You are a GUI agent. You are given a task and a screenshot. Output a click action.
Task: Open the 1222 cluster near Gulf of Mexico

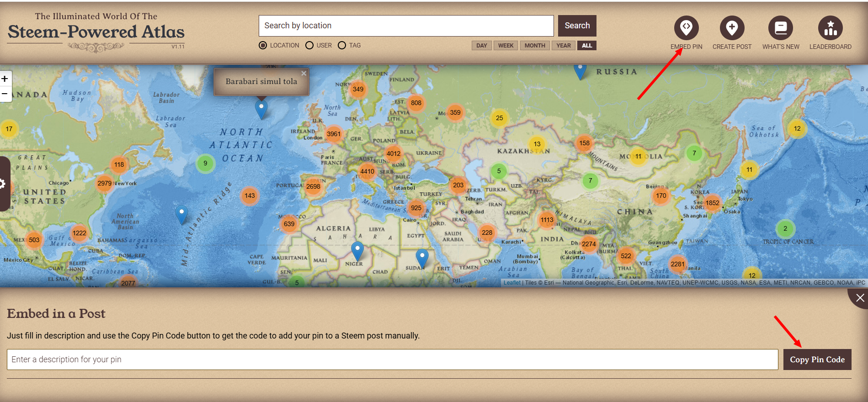[x=79, y=233]
